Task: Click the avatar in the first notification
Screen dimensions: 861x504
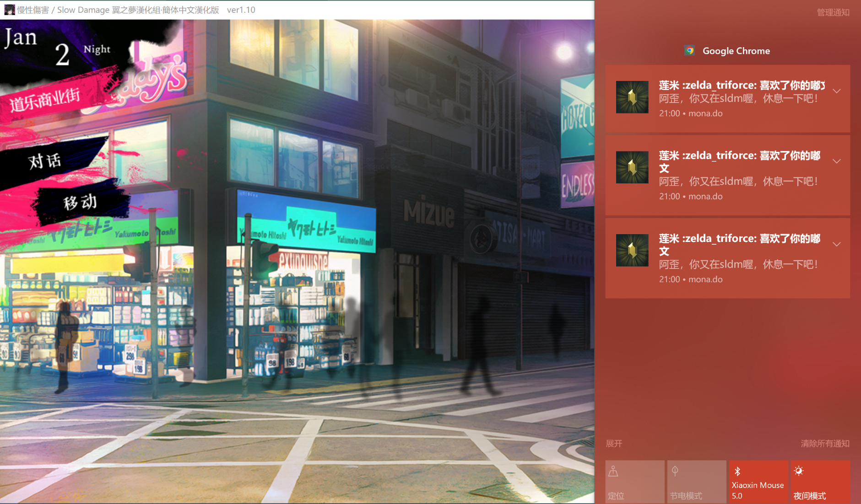Action: [x=632, y=97]
